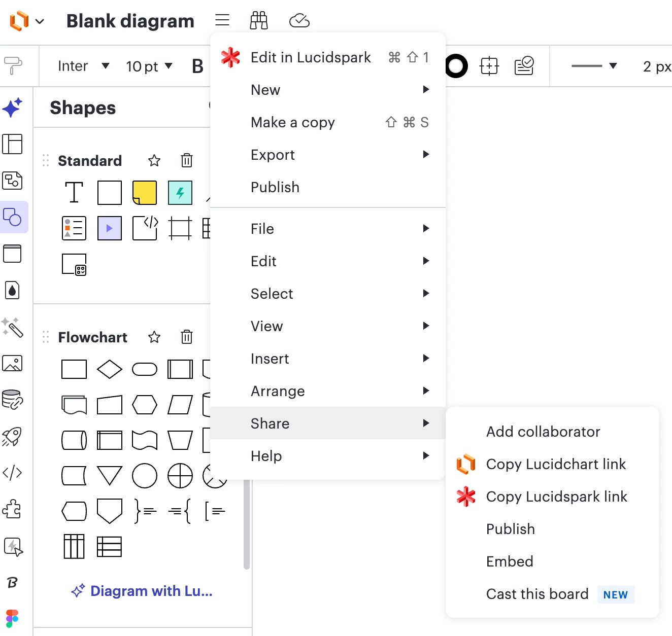Select the yellow sticky note shape
Screen dimensions: 672x636
tap(145, 192)
